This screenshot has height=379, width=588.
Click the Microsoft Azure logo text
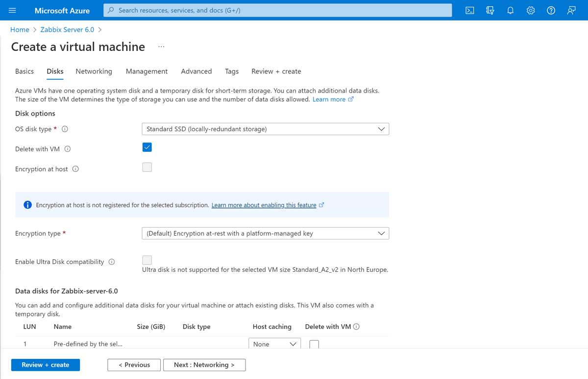coord(62,10)
